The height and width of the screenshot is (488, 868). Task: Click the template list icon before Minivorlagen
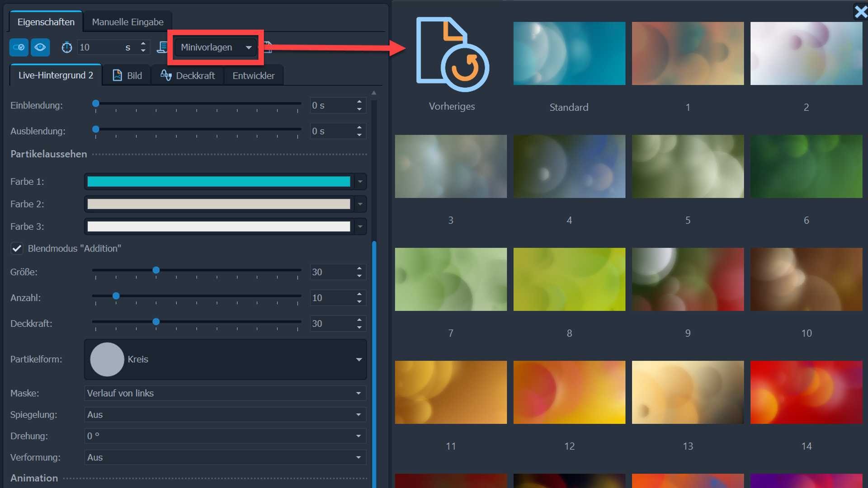point(162,47)
